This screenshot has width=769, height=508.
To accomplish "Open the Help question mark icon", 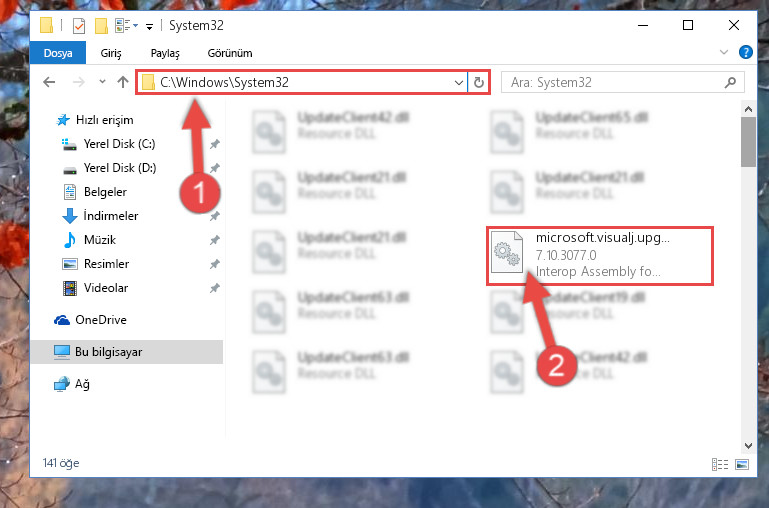I will click(x=745, y=52).
